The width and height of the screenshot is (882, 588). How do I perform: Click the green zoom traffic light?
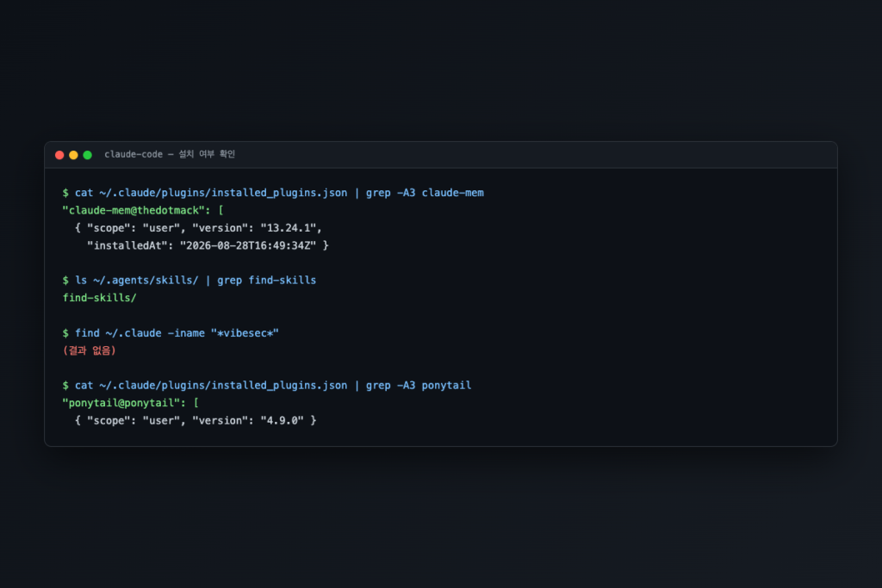(88, 155)
